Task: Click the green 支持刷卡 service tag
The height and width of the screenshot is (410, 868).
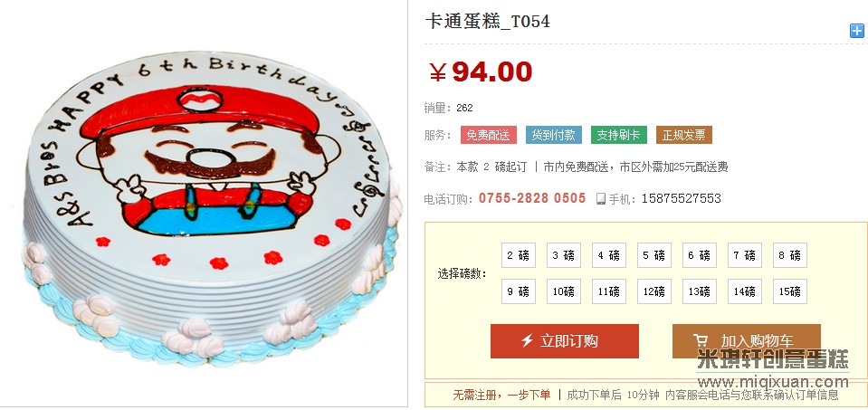Action: pos(619,135)
